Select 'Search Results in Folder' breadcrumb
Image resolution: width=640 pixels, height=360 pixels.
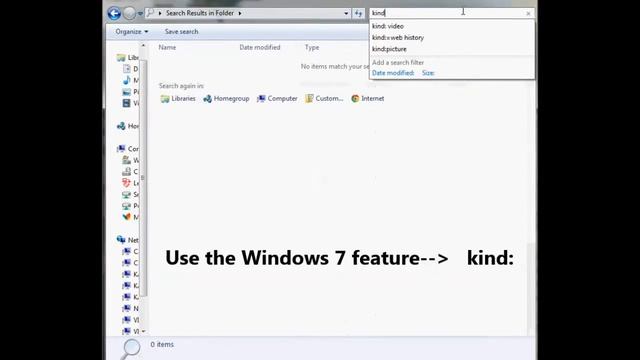[200, 13]
